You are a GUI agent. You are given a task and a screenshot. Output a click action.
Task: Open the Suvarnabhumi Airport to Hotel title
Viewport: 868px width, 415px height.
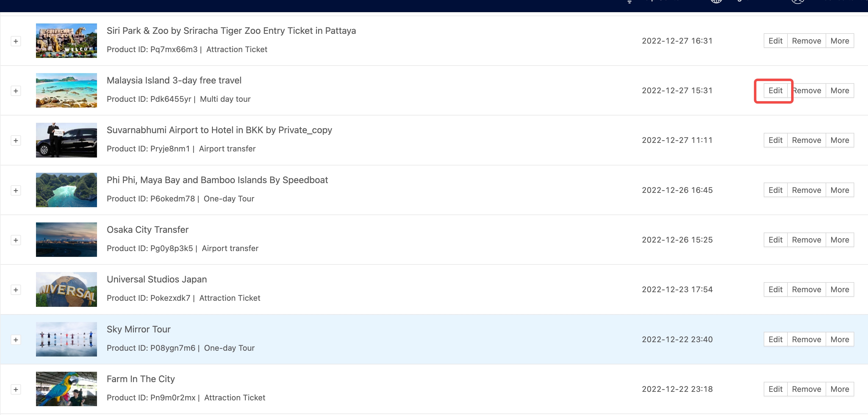(x=219, y=130)
